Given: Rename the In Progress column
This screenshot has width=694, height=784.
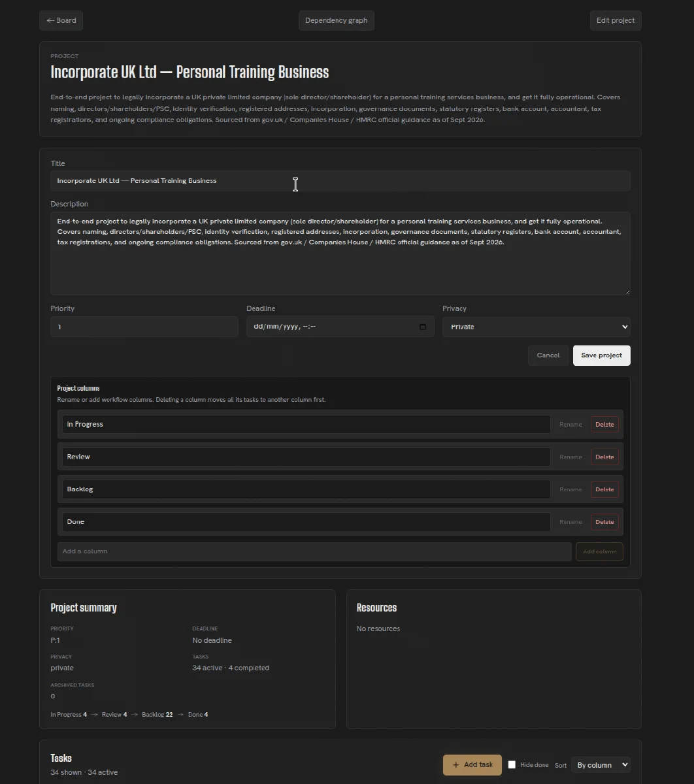Looking at the screenshot, I should (x=570, y=425).
